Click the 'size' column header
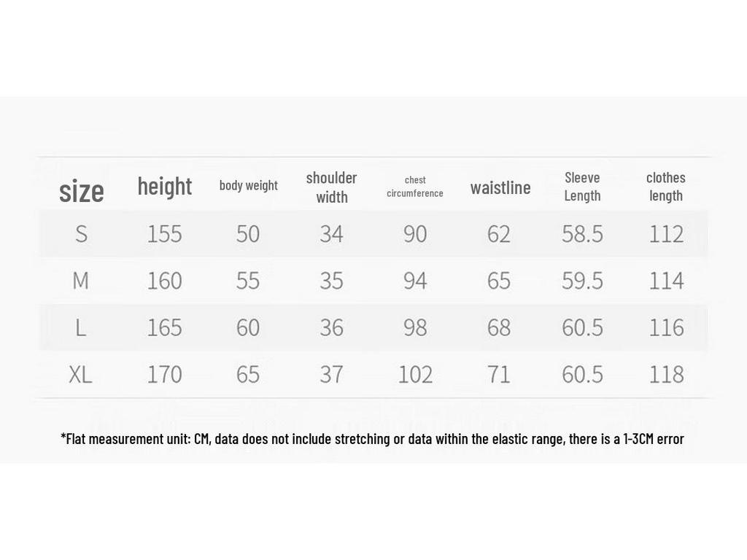 click(x=82, y=192)
